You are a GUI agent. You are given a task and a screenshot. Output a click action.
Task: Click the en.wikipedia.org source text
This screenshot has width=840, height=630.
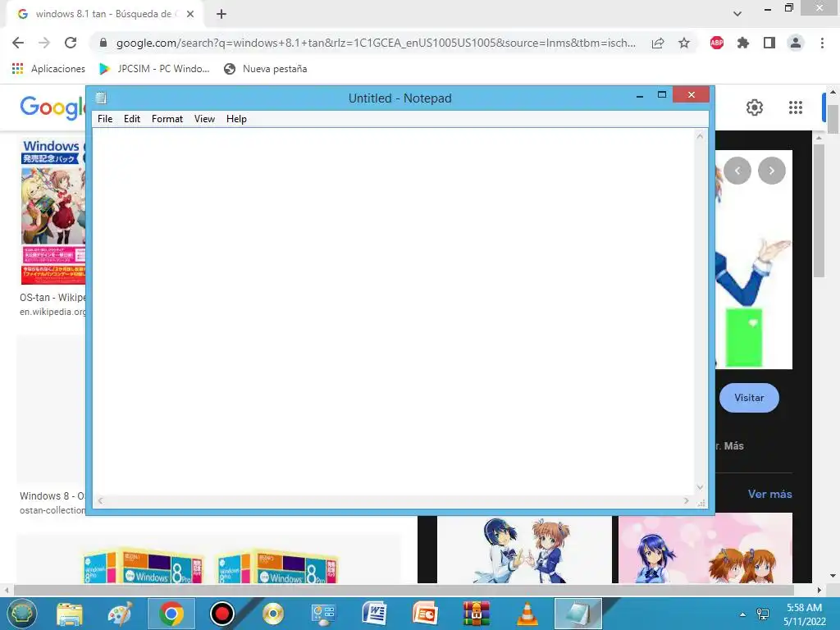tap(52, 312)
